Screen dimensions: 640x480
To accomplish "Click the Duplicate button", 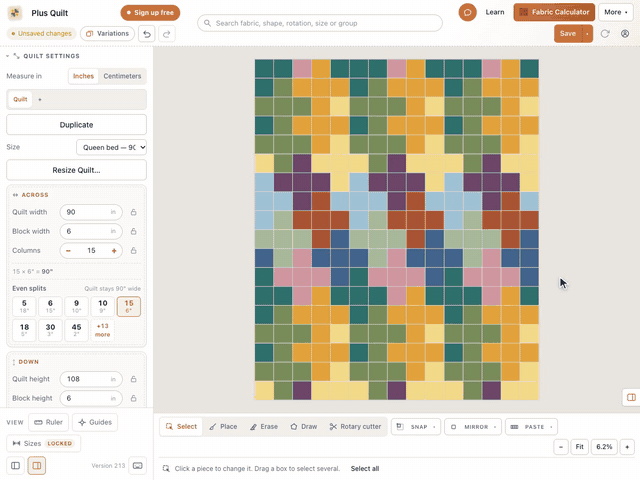I will (76, 125).
